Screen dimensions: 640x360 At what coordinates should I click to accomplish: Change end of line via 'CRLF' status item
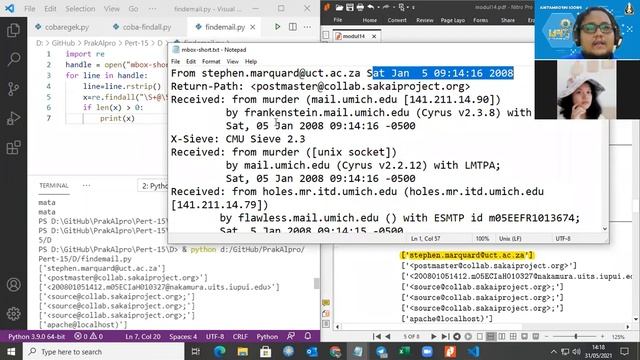(240, 336)
